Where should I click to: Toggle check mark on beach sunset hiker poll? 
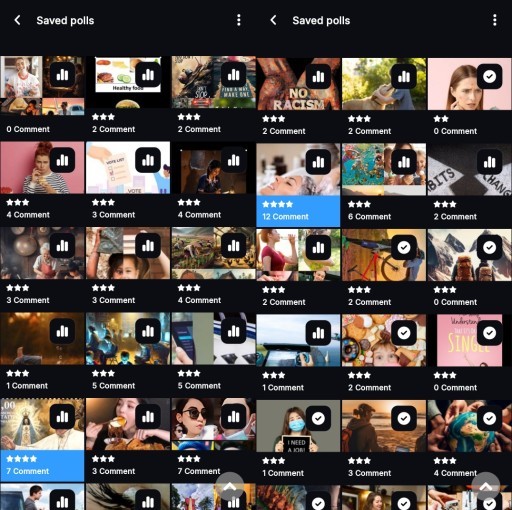(404, 418)
